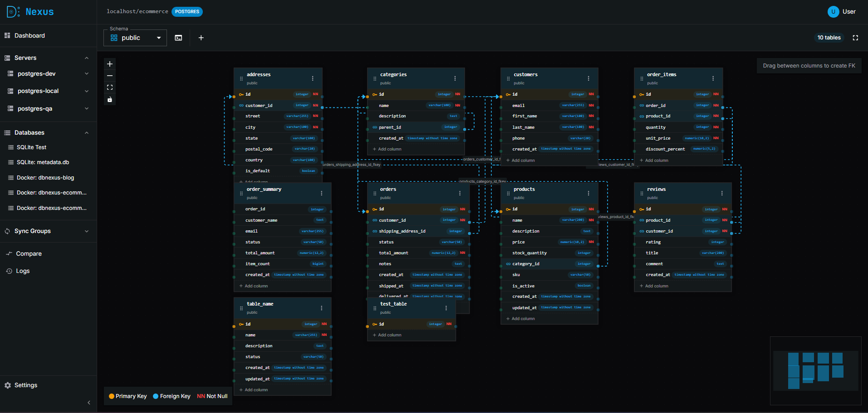The image size is (868, 413).
Task: Click Add column in the reviews table
Action: pyautogui.click(x=656, y=286)
